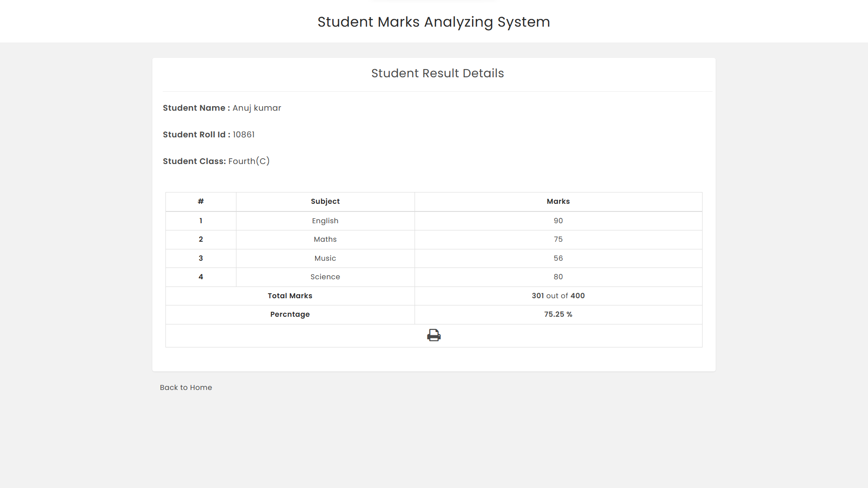This screenshot has height=488, width=868.
Task: Select the 301 out of 400 total
Action: [558, 296]
